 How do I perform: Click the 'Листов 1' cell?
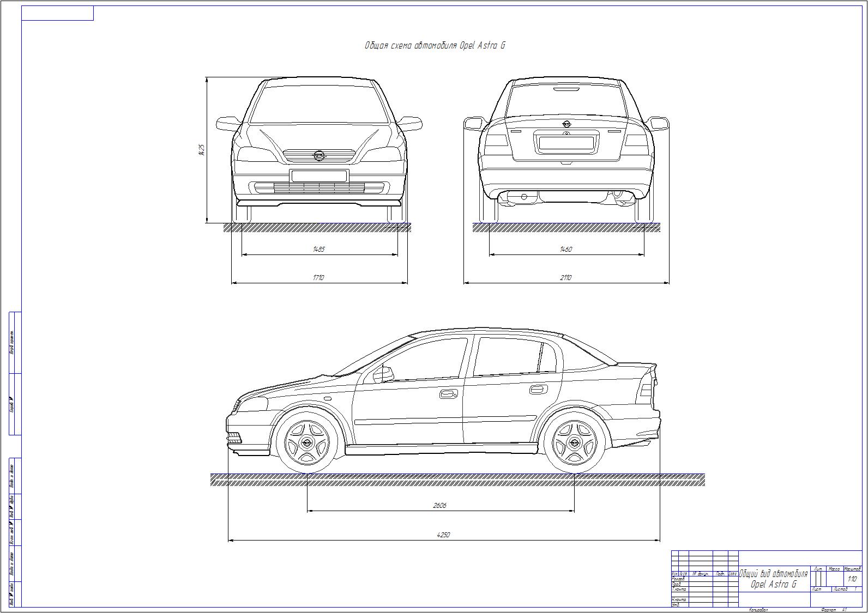click(847, 589)
